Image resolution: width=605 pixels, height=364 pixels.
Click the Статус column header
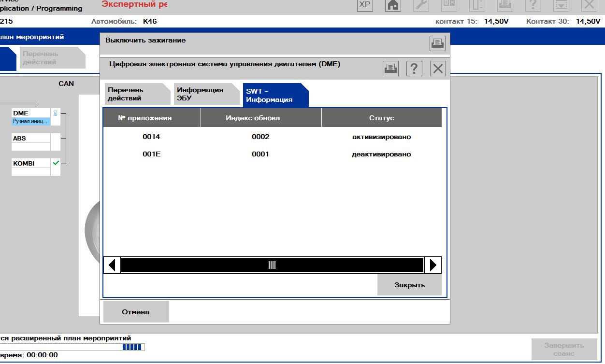(x=381, y=118)
